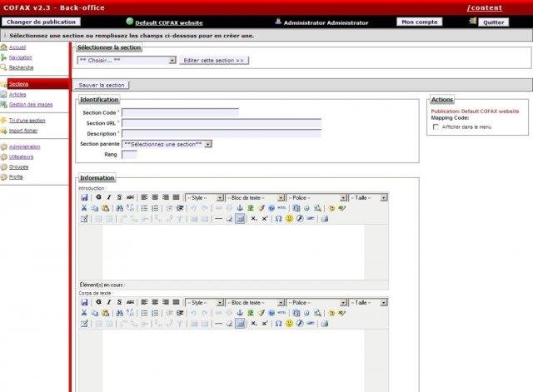This screenshot has width=533, height=392.
Task: Click cut scissors in the Corps de texte editor
Action: pos(84,312)
